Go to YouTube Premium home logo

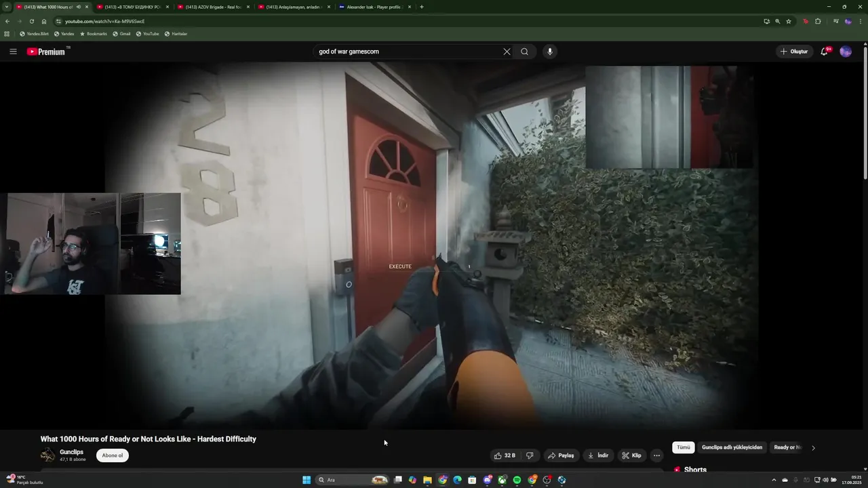pyautogui.click(x=46, y=52)
